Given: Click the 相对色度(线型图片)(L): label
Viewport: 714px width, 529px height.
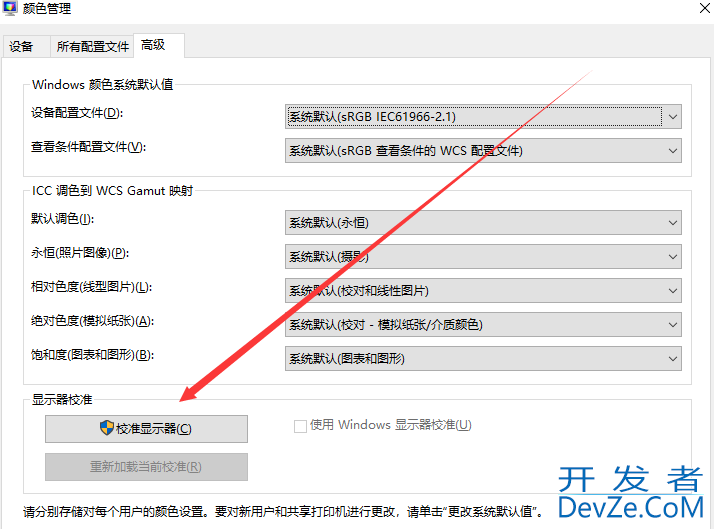Looking at the screenshot, I should pos(92,287).
